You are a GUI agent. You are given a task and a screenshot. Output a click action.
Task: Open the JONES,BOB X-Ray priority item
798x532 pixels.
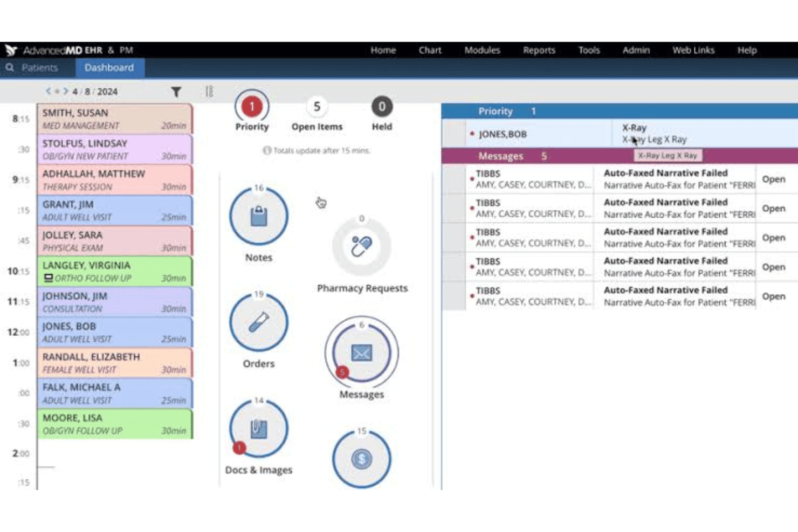pyautogui.click(x=620, y=133)
